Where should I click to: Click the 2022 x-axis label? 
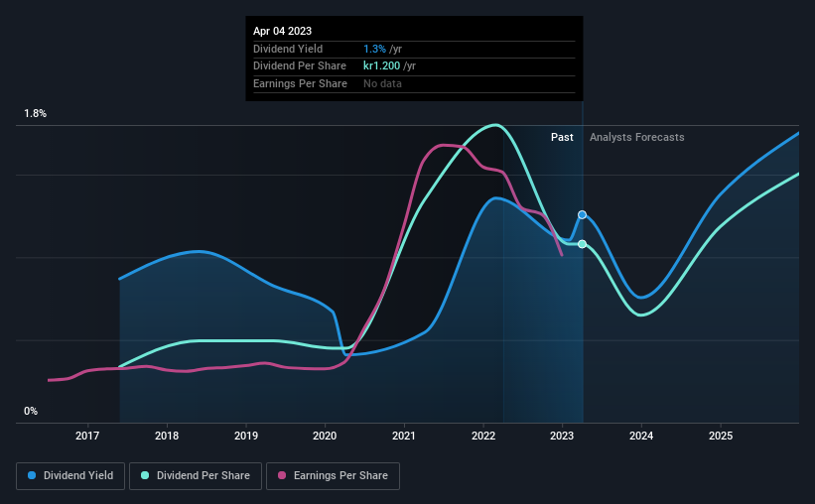[x=483, y=436]
